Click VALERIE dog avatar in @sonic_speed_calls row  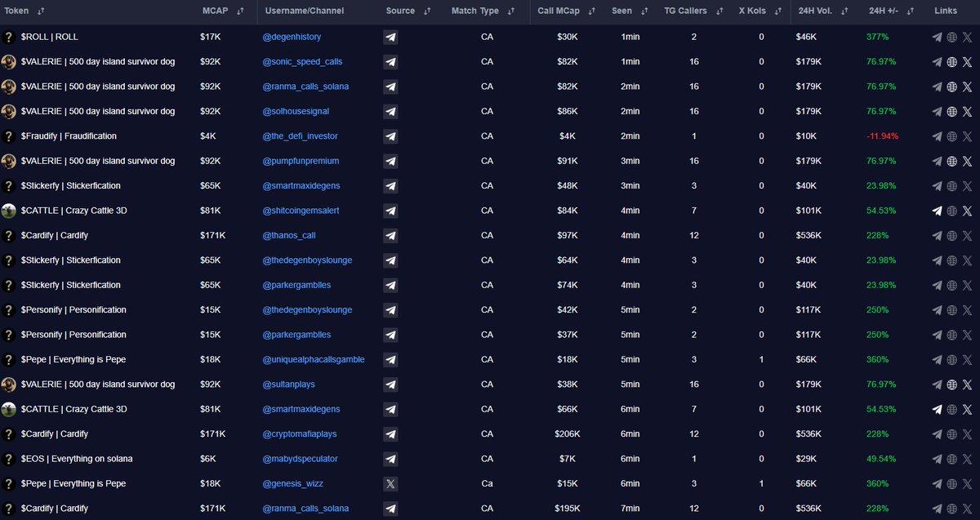[9, 62]
